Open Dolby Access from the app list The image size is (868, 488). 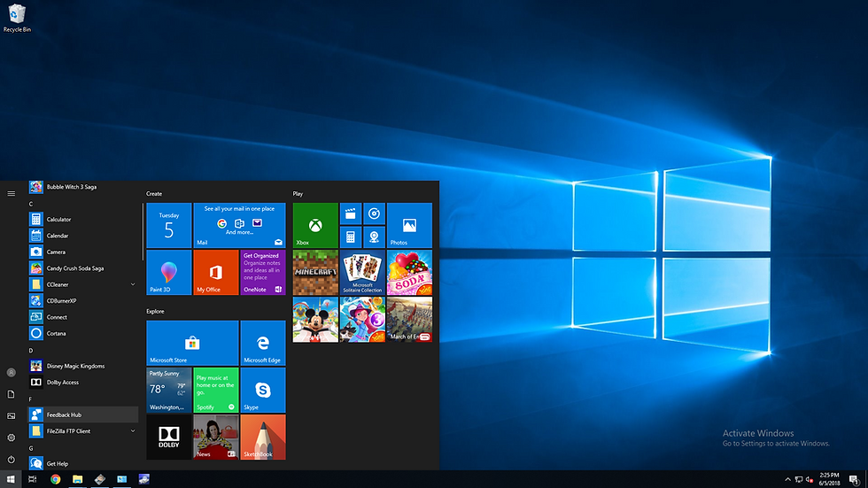83,383
